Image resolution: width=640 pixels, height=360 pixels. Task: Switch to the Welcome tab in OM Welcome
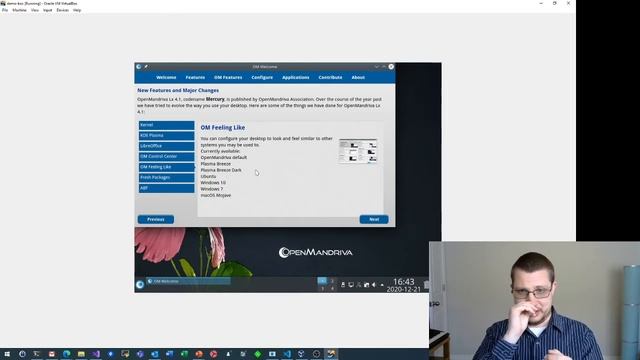[x=166, y=77]
